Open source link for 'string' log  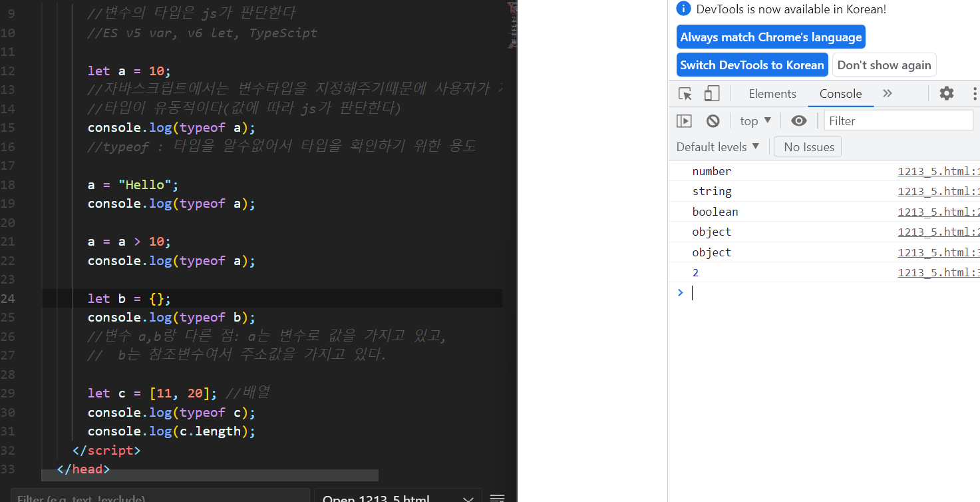938,191
